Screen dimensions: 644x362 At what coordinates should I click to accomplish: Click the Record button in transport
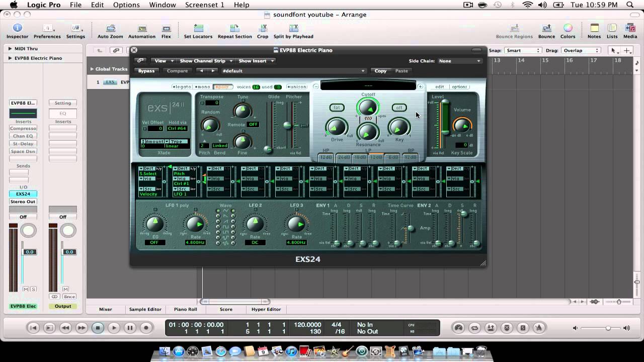coord(146,328)
